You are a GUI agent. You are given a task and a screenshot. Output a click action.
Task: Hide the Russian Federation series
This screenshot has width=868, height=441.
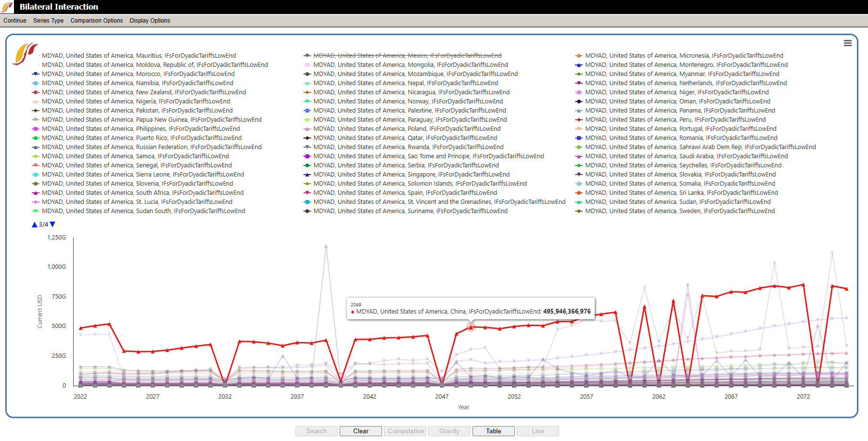click(x=151, y=147)
